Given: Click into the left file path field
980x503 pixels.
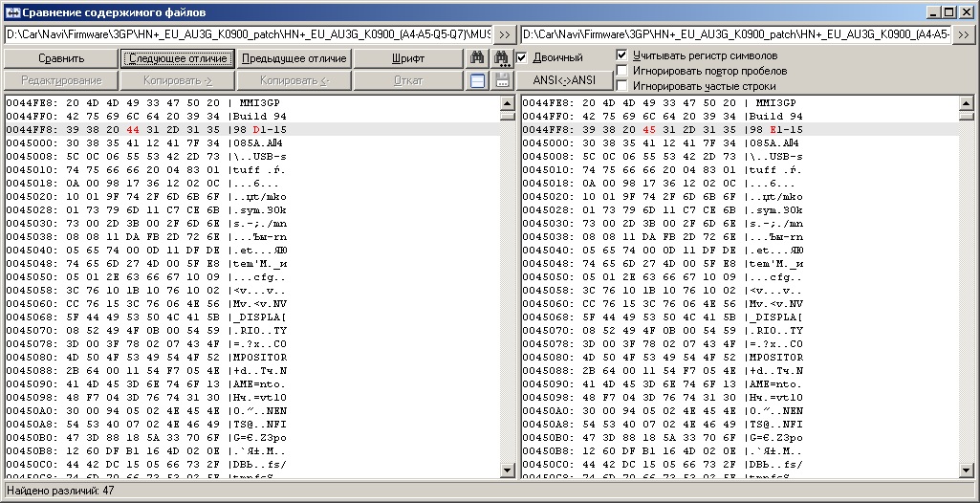Looking at the screenshot, I should (x=247, y=34).
